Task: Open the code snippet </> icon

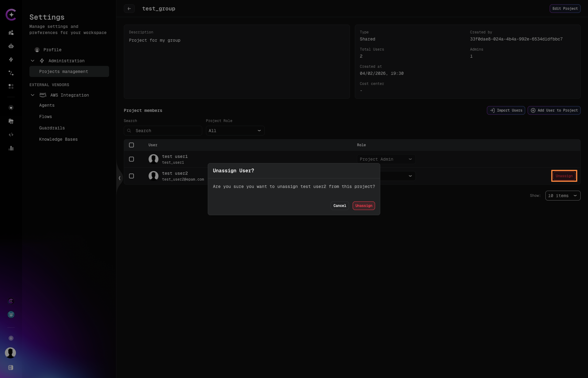Action: point(11,135)
